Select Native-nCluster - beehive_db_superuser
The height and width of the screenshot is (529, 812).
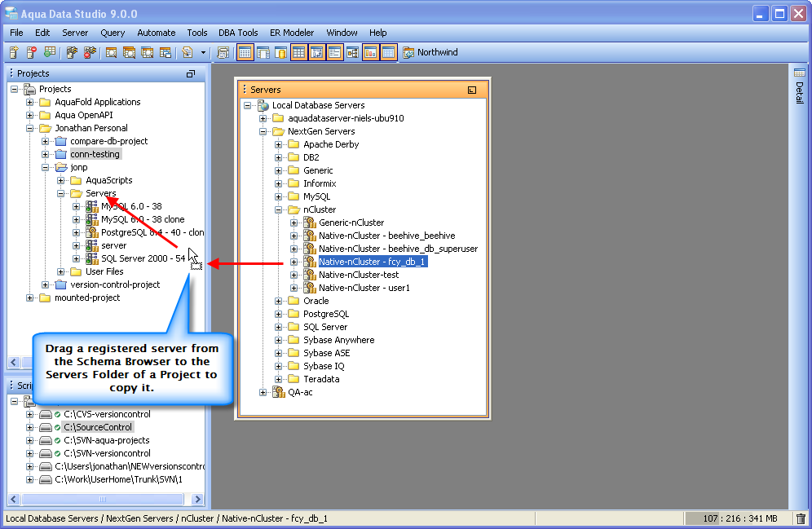[398, 249]
